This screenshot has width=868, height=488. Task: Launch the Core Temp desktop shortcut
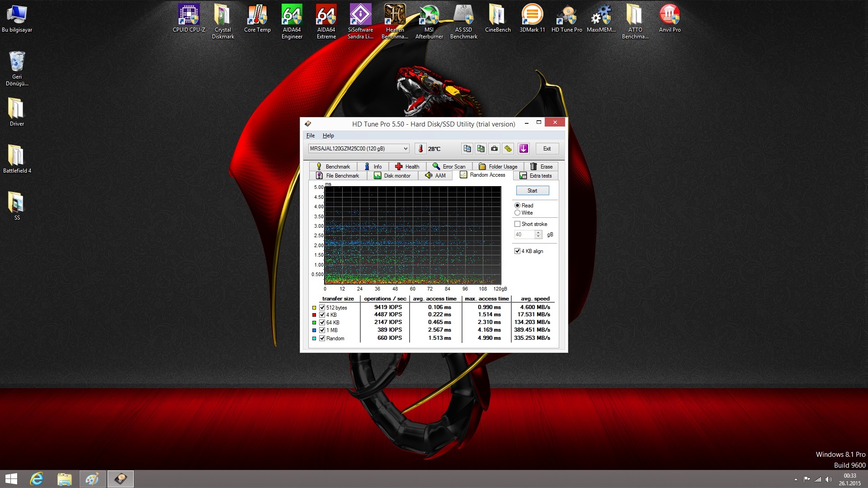point(257,19)
